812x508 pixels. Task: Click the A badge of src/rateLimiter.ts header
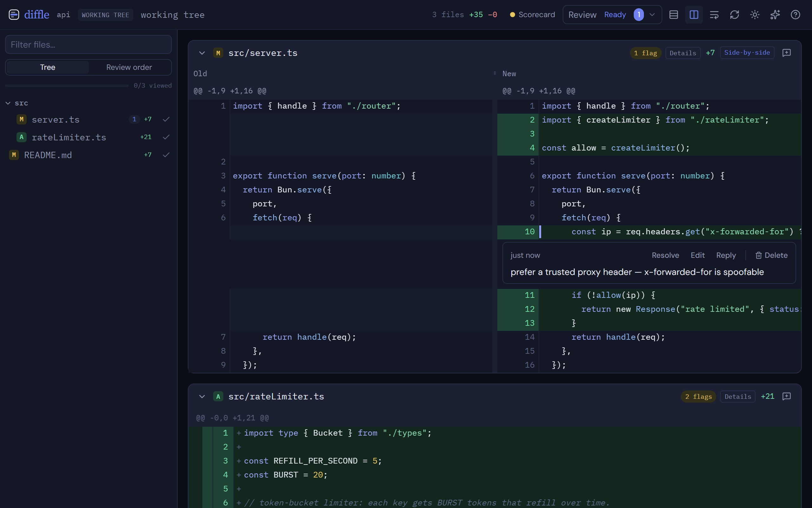click(218, 397)
